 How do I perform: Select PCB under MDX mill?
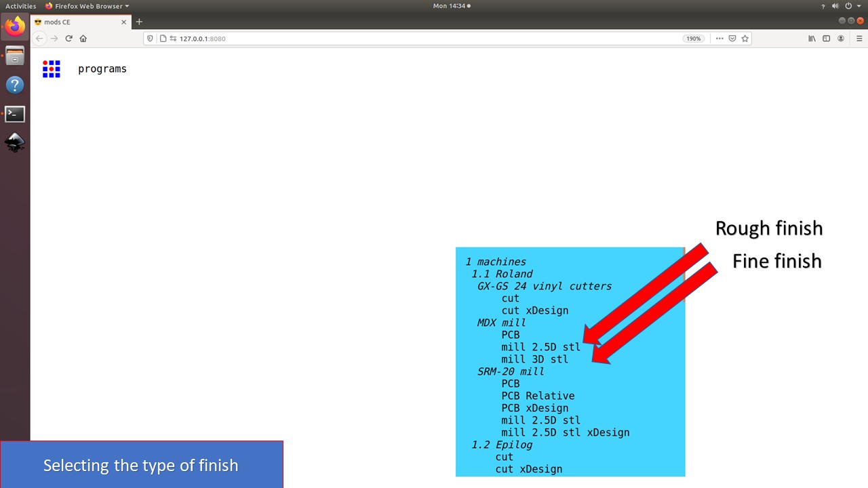coord(511,335)
